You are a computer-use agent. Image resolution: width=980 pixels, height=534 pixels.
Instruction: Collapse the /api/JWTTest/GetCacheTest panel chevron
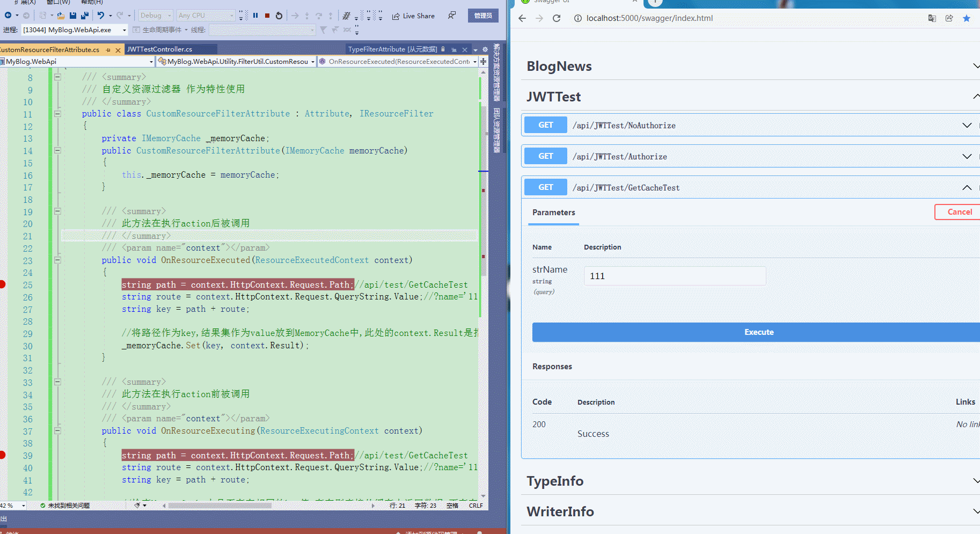(x=967, y=187)
